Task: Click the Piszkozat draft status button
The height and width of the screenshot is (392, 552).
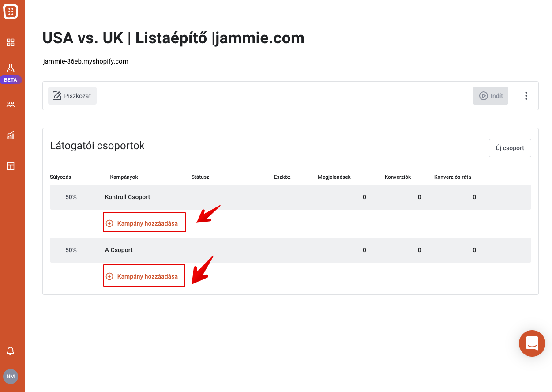Action: (x=72, y=96)
